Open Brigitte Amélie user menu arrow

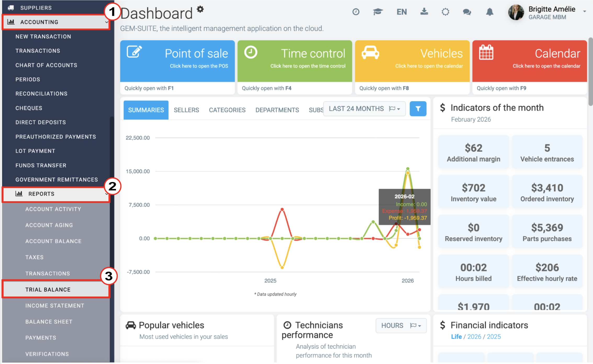pyautogui.click(x=584, y=12)
